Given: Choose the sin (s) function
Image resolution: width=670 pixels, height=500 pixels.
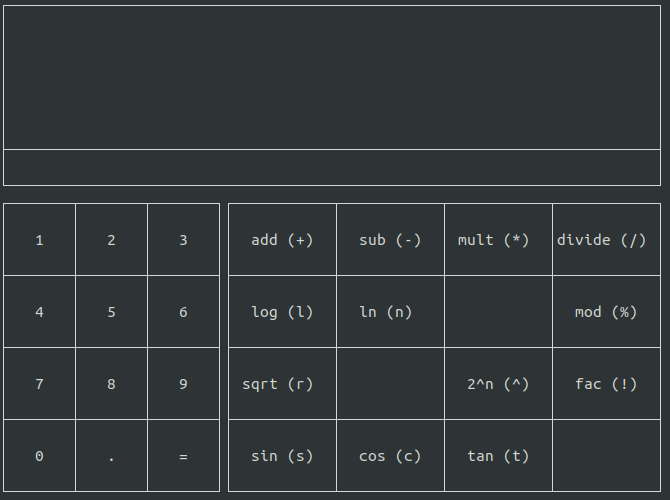Looking at the screenshot, I should 282,456.
